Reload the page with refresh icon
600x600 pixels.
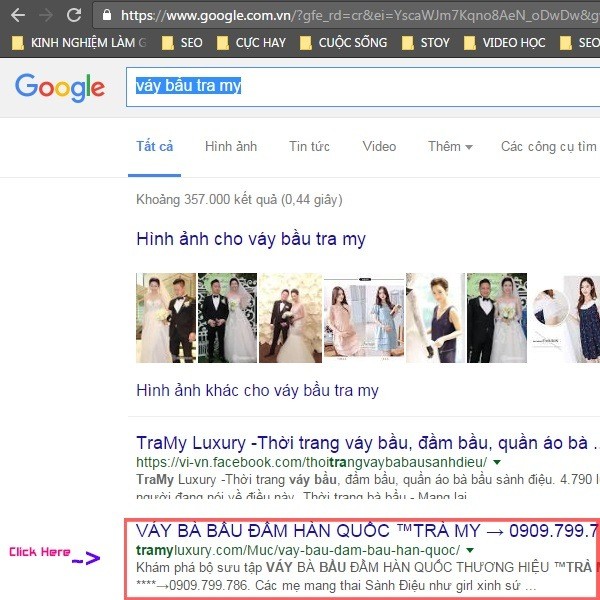pos(74,15)
